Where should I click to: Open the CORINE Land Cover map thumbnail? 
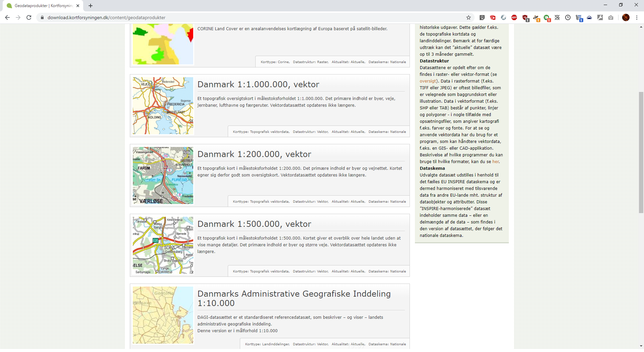click(163, 44)
